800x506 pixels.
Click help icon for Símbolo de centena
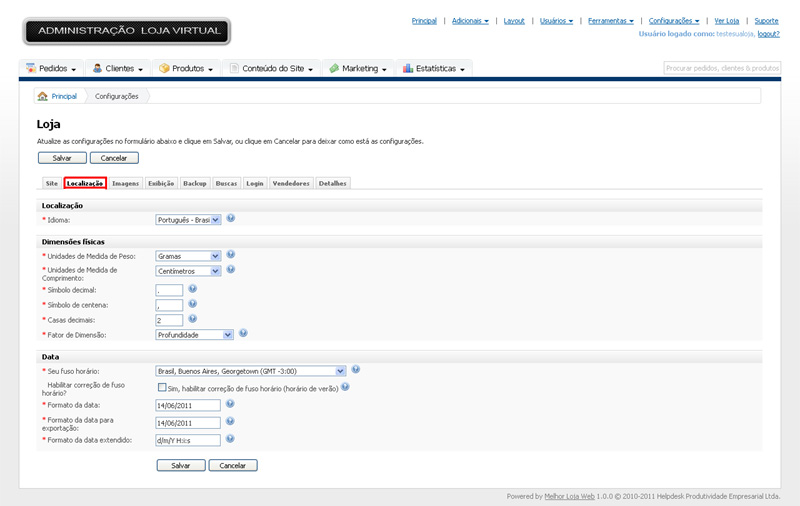(192, 303)
